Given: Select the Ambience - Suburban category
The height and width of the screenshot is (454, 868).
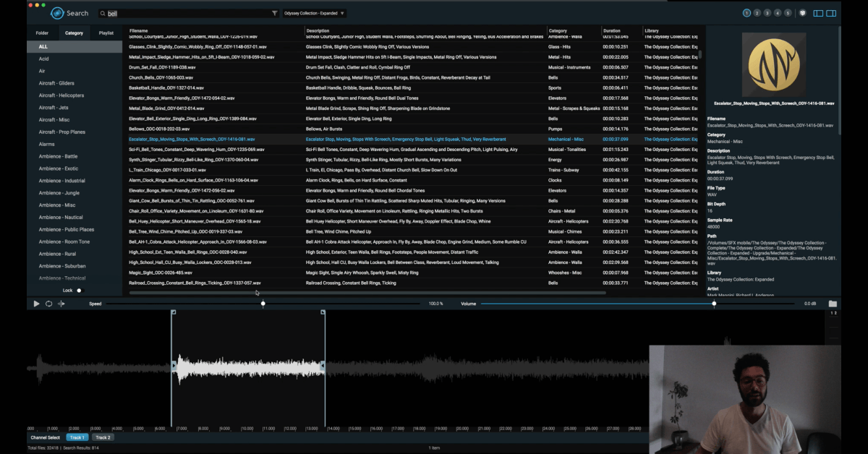Looking at the screenshot, I should 75,266.
